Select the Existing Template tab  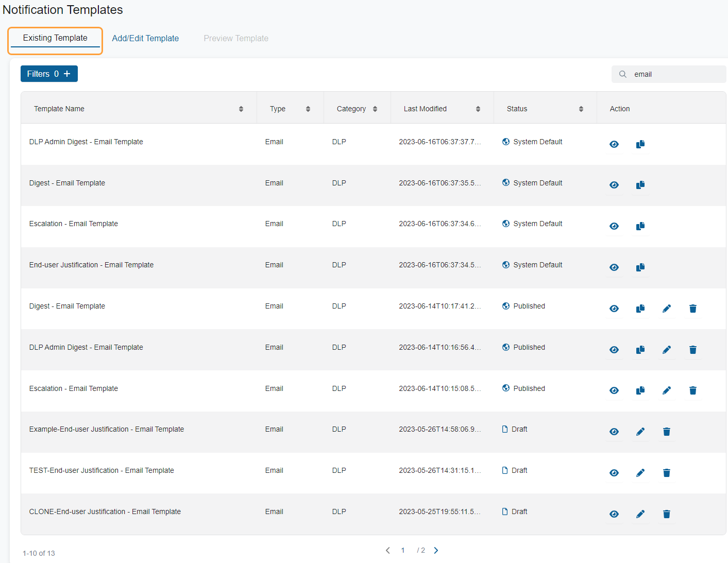(55, 38)
